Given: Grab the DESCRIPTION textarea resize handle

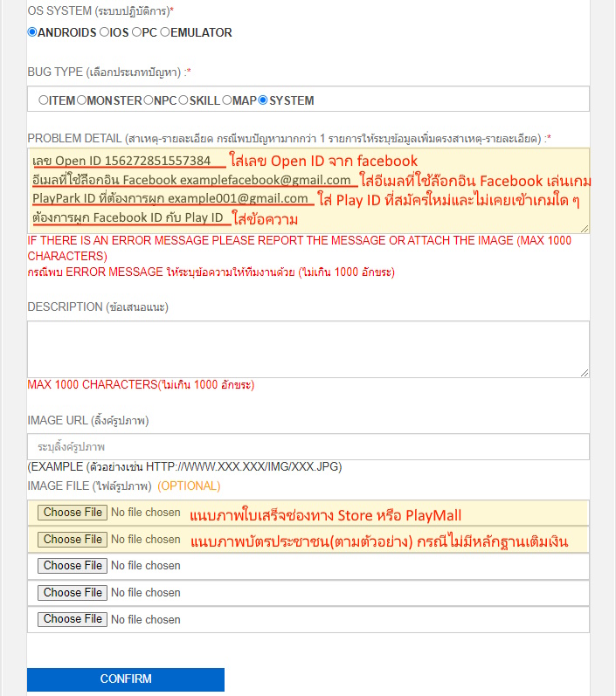Looking at the screenshot, I should [585, 373].
